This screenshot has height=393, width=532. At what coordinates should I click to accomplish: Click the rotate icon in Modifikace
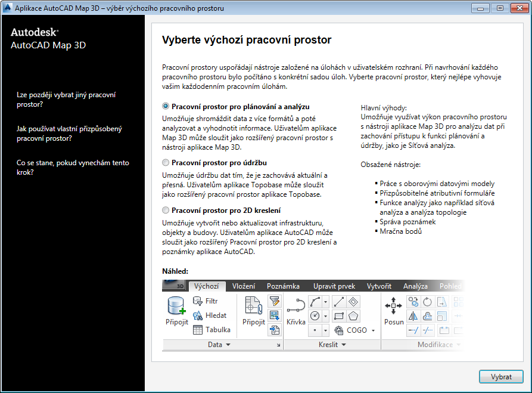[x=428, y=302]
